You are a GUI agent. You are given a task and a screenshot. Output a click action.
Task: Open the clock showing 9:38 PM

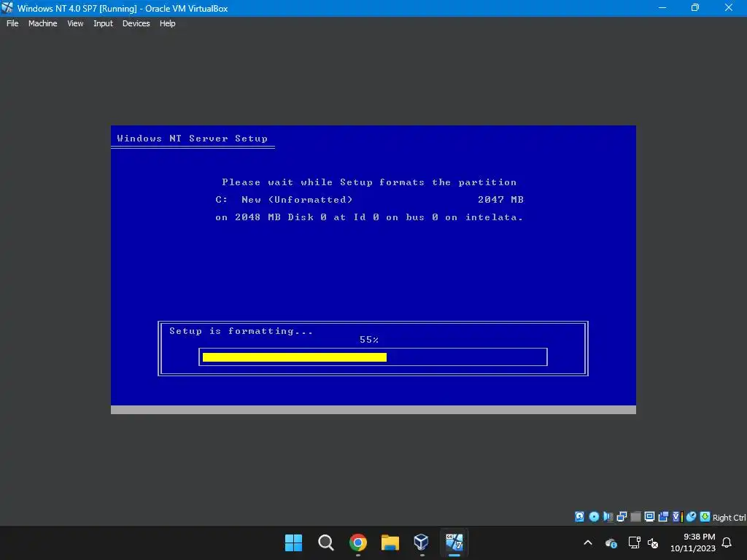pos(693,542)
